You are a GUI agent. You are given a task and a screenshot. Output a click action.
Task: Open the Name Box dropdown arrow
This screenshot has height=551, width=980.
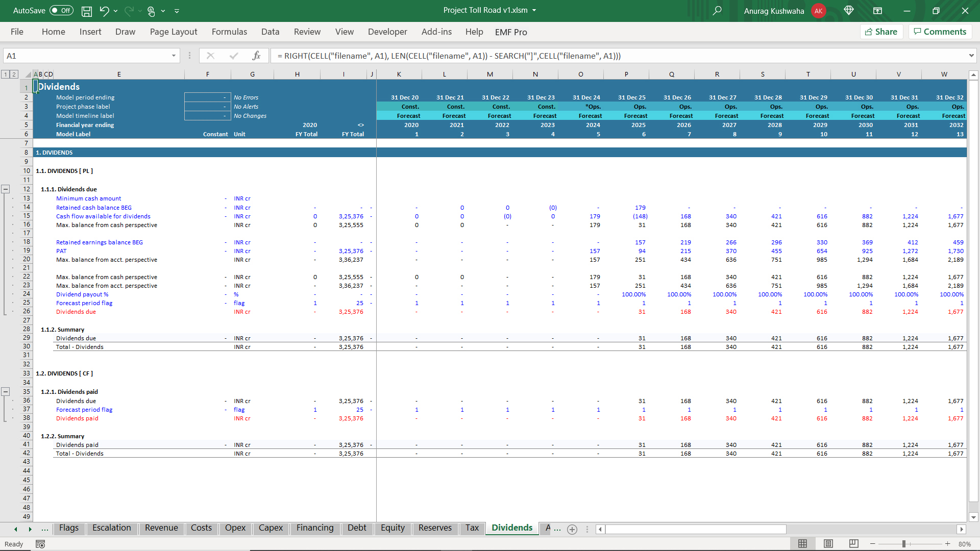coord(174,56)
